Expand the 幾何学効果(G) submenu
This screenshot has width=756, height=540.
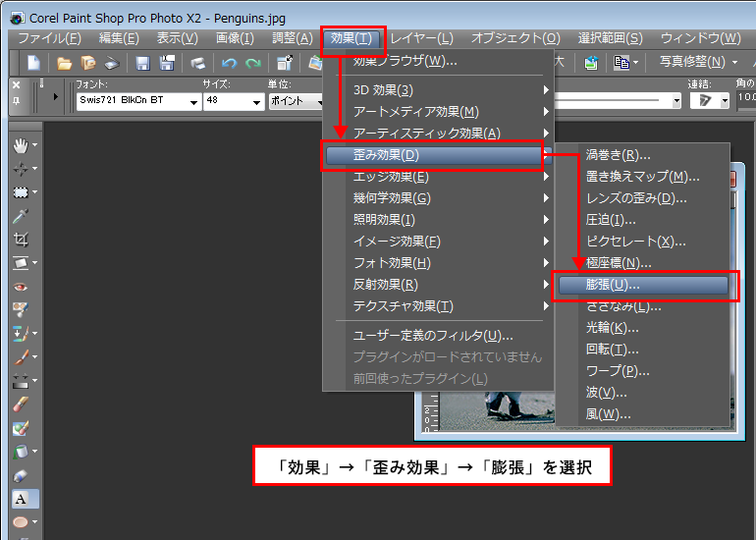[438, 198]
